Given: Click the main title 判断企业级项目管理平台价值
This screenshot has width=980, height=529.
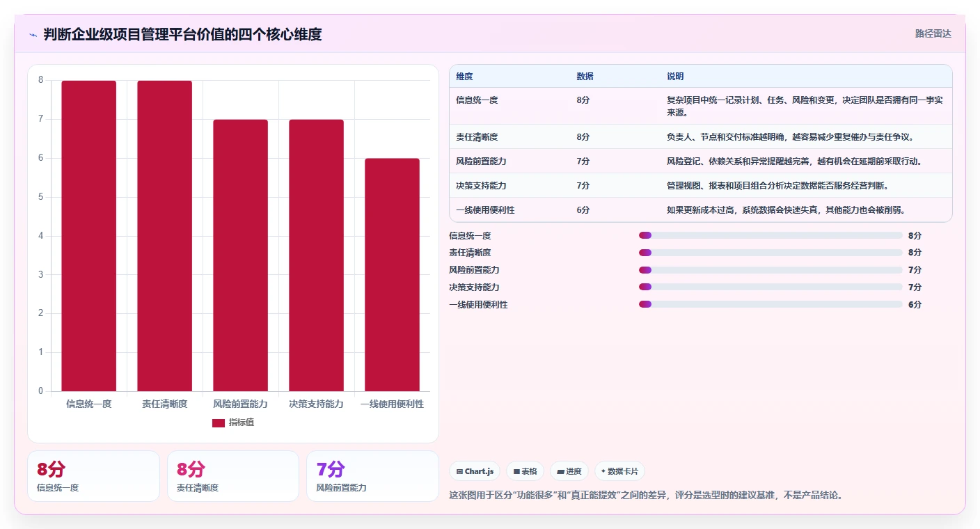Looking at the screenshot, I should pyautogui.click(x=182, y=34).
